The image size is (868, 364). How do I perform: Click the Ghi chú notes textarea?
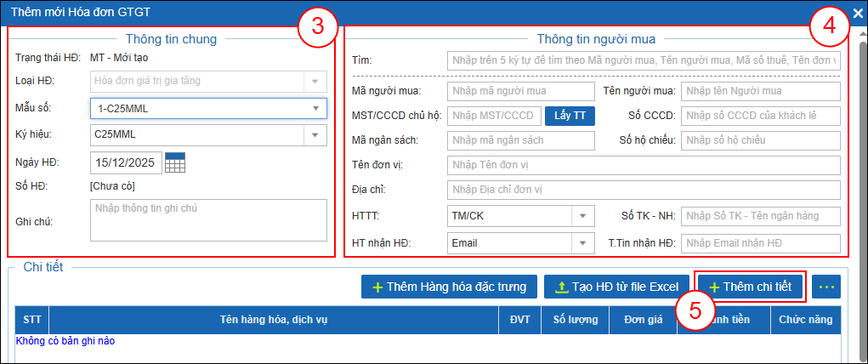point(208,220)
